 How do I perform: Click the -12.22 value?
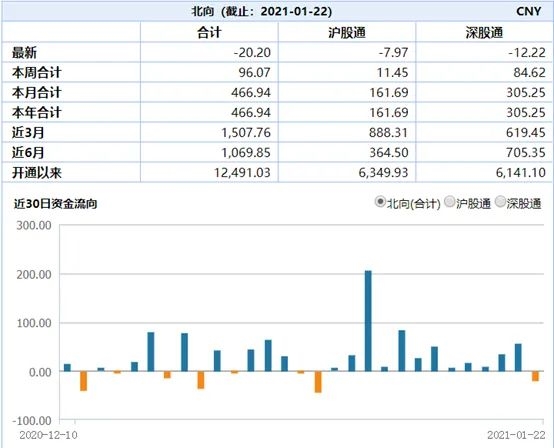tap(527, 53)
